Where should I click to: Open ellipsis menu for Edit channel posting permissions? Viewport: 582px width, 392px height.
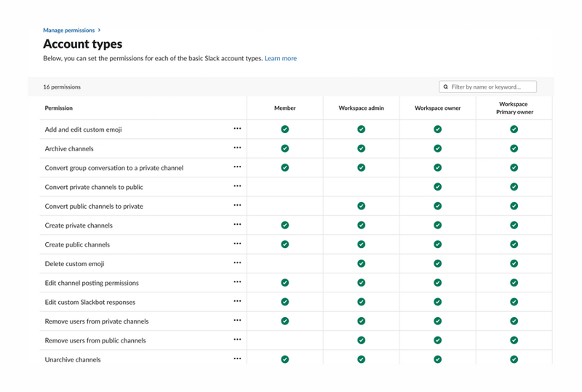point(237,281)
